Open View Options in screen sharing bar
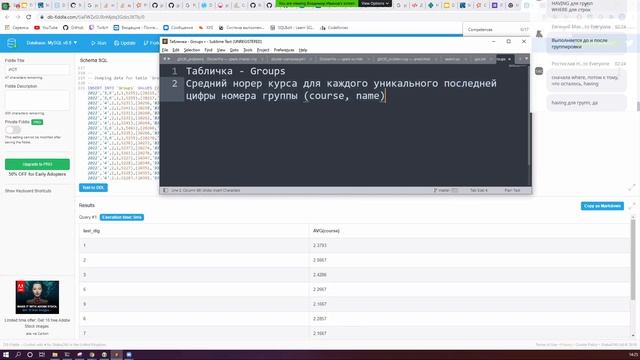Image resolution: width=640 pixels, height=360 pixels. [x=375, y=3]
